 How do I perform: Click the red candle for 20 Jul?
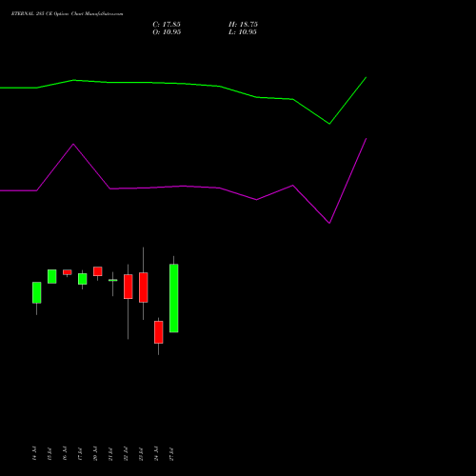(98, 271)
